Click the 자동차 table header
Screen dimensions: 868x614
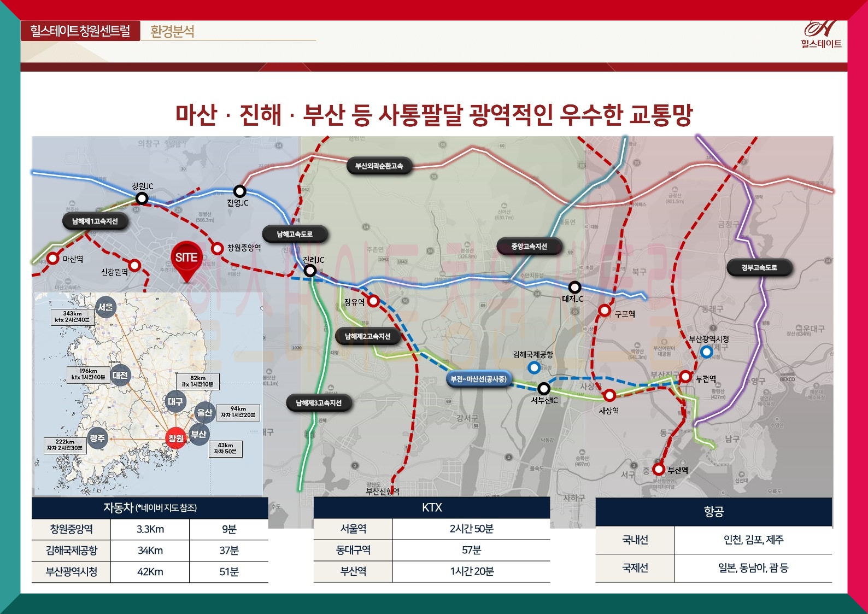(x=150, y=508)
